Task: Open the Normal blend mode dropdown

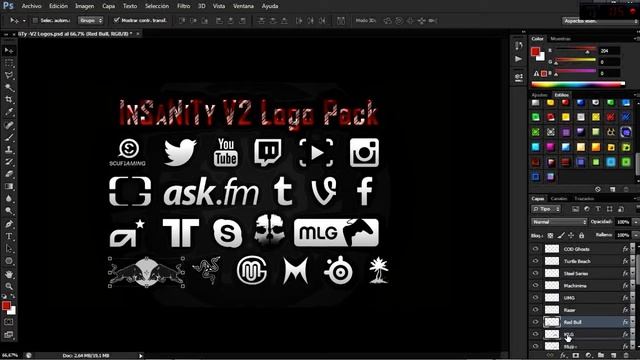Action: click(559, 222)
